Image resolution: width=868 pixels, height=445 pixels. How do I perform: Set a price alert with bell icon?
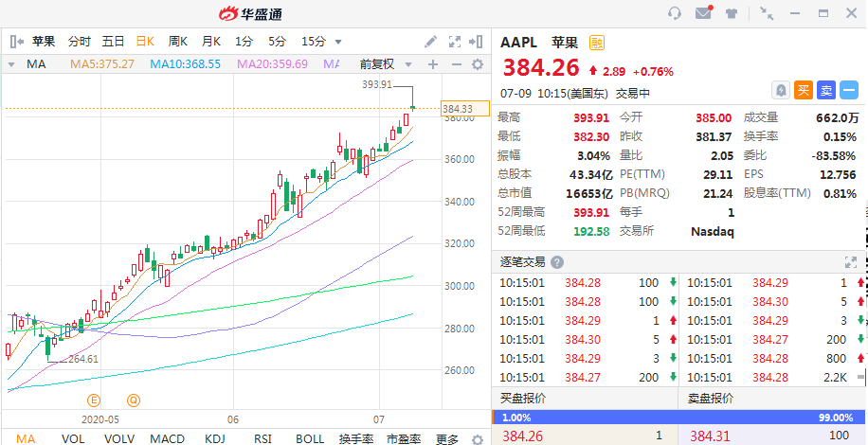(781, 90)
